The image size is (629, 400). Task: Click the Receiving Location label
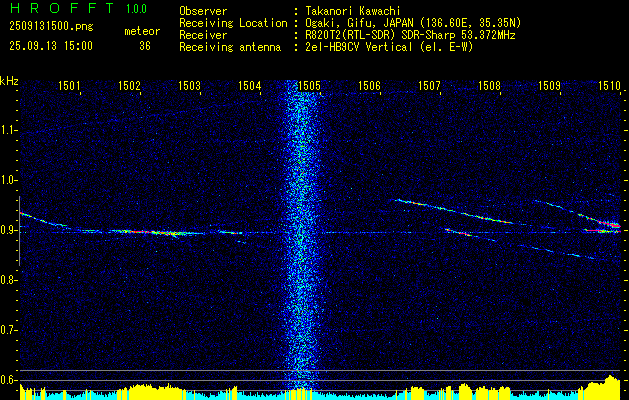click(233, 23)
